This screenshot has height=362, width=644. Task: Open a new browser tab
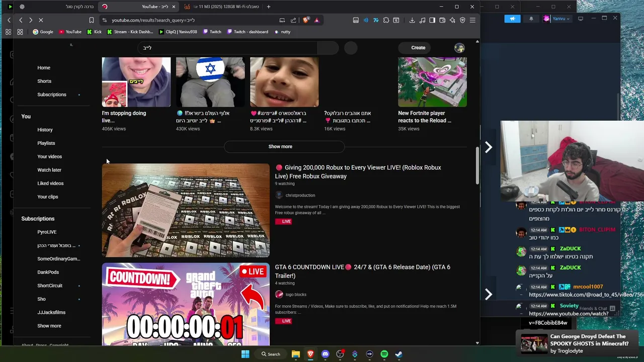269,7
